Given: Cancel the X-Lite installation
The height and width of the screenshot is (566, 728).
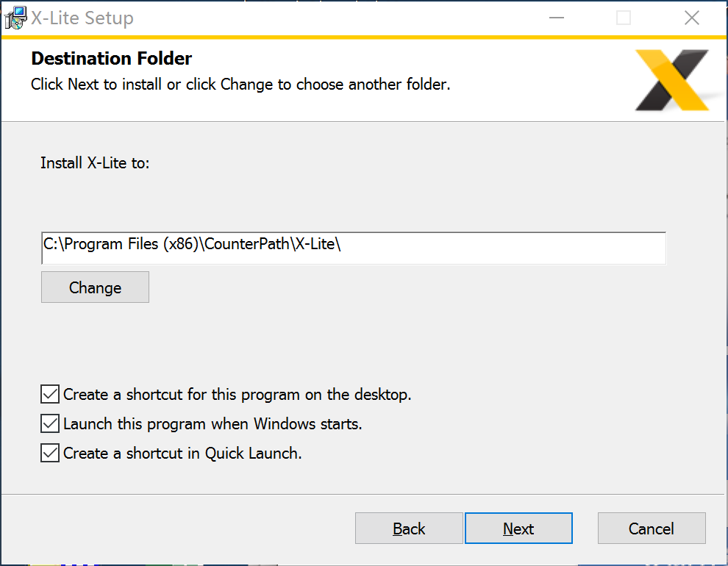Looking at the screenshot, I should click(652, 528).
